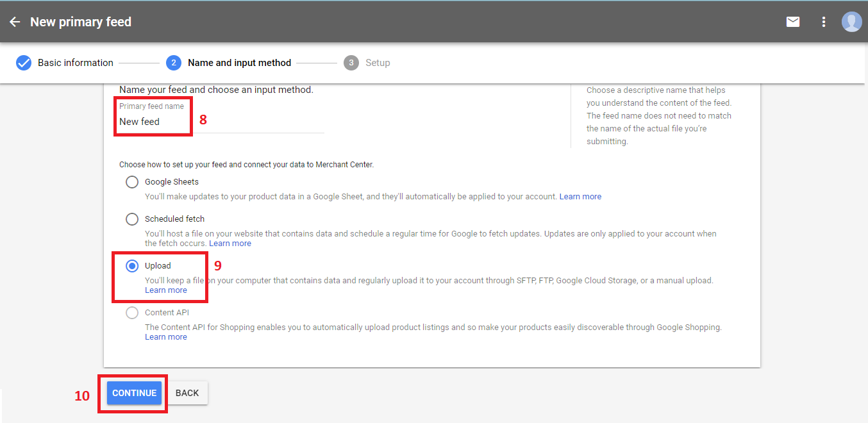Click the Basic information checkmark icon

click(x=24, y=63)
